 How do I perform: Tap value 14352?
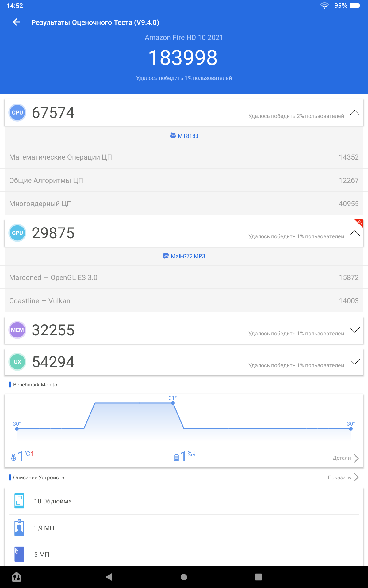[x=349, y=157]
